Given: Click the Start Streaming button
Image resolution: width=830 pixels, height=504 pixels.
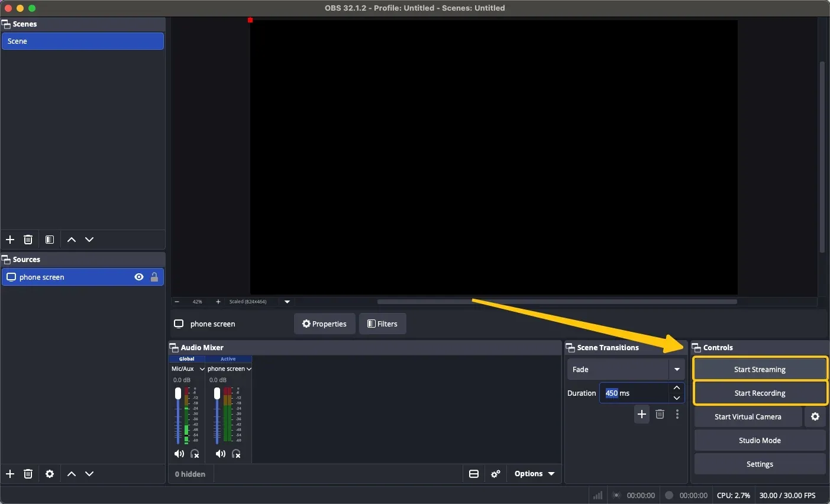Looking at the screenshot, I should [x=760, y=369].
